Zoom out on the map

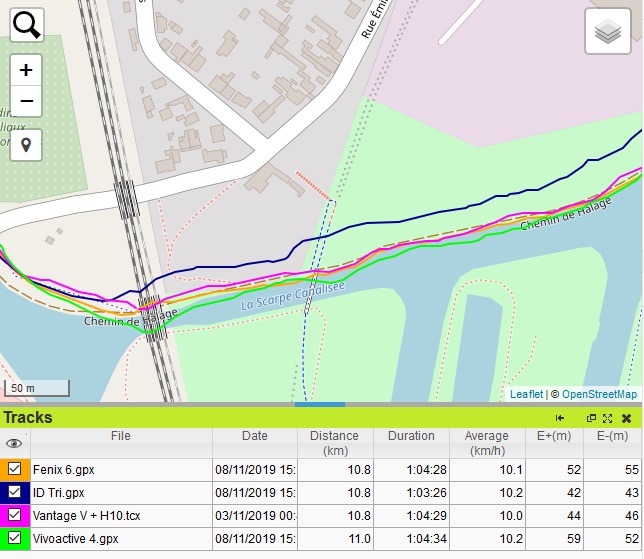click(26, 101)
